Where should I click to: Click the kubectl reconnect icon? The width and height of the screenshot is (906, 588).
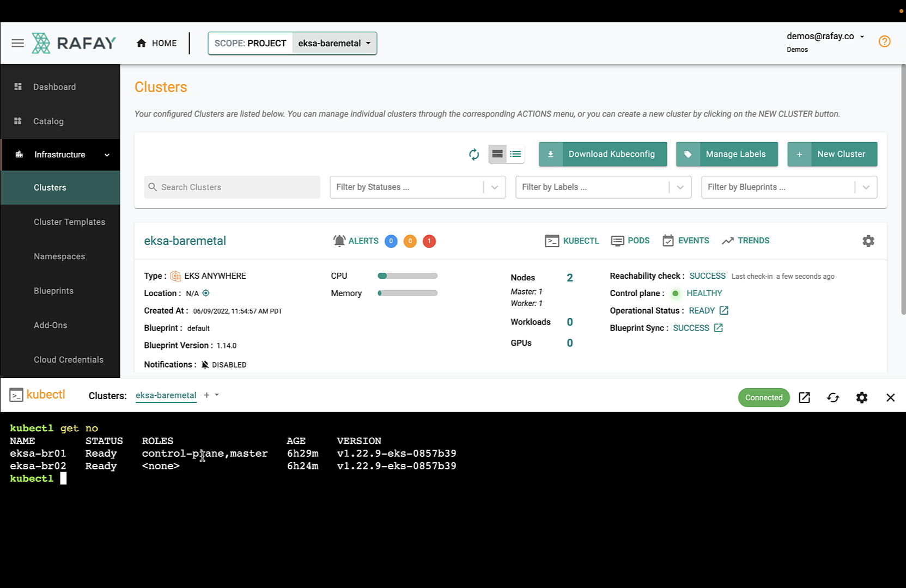click(x=832, y=397)
